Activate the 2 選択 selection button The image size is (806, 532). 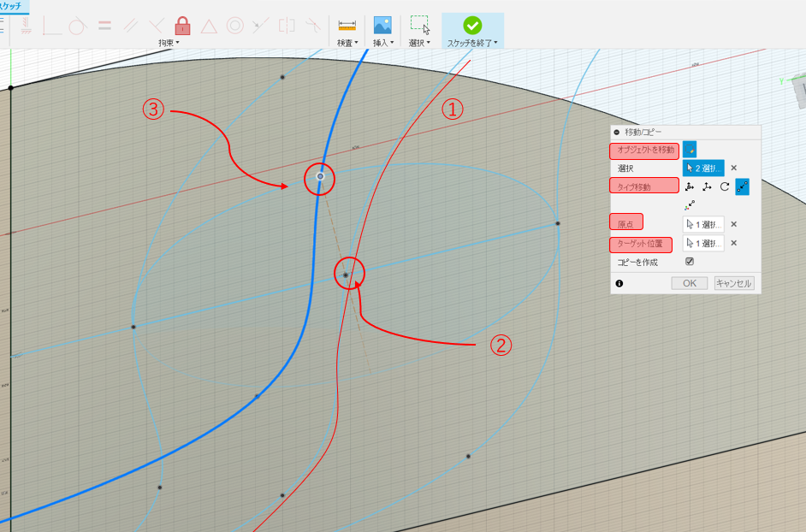pyautogui.click(x=703, y=168)
